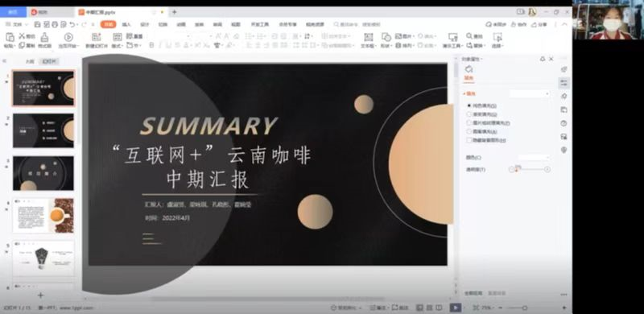644x314 pixels.
Task: Expand the File menu dropdown
Action: [x=17, y=25]
